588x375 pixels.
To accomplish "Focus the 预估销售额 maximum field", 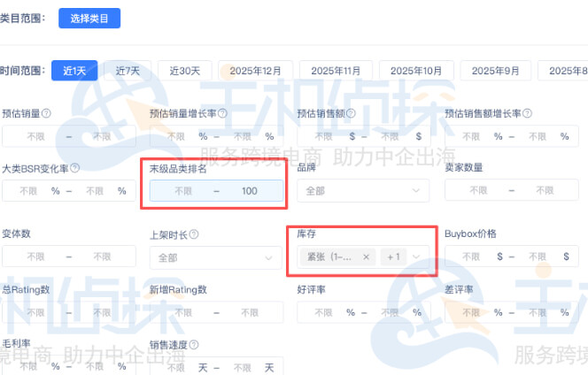I will [x=390, y=136].
